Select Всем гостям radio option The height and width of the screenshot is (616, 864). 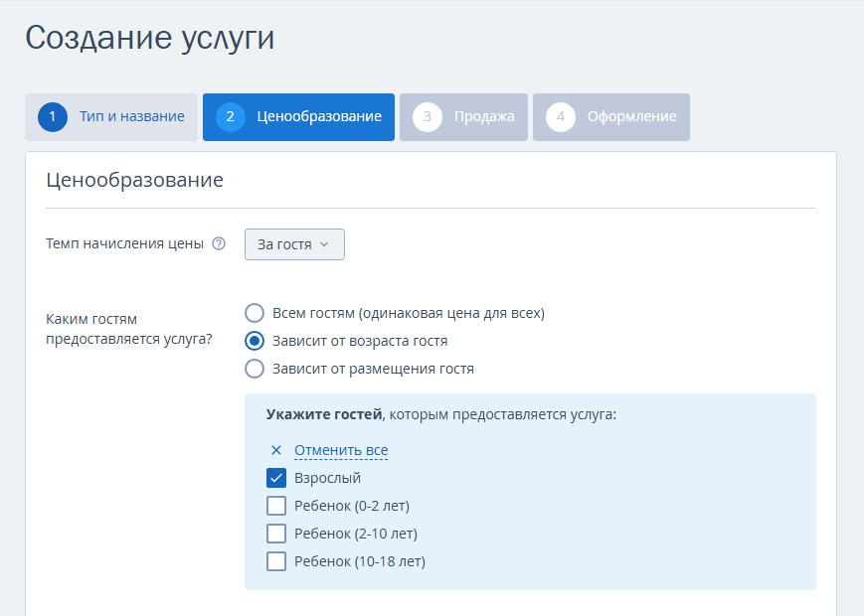click(254, 313)
